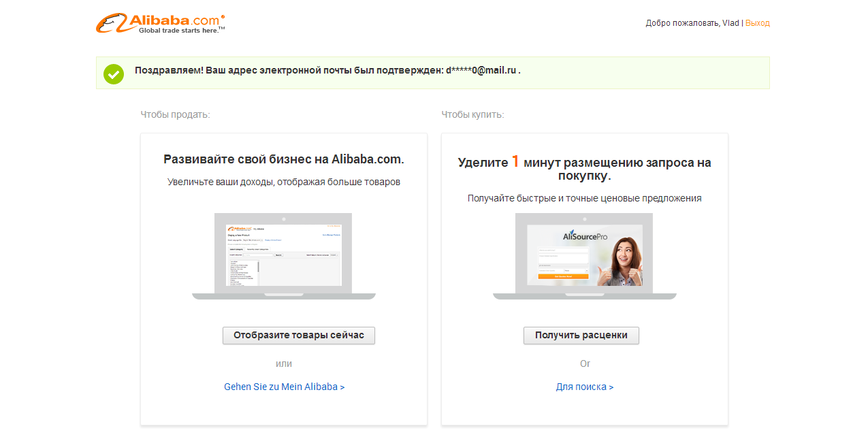Viewport: 868px width, 437px height.
Task: Click the Увеличьте ваши доходы subtitle text
Action: pyautogui.click(x=284, y=182)
